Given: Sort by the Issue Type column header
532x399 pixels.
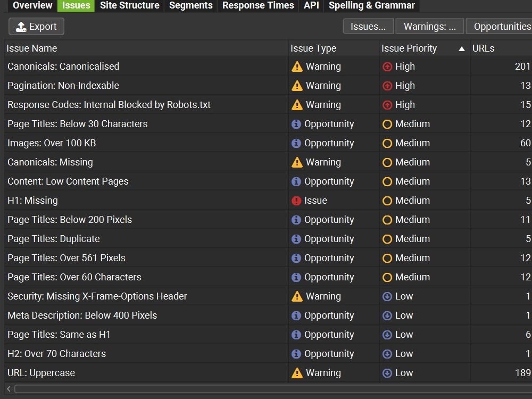Looking at the screenshot, I should coord(334,48).
